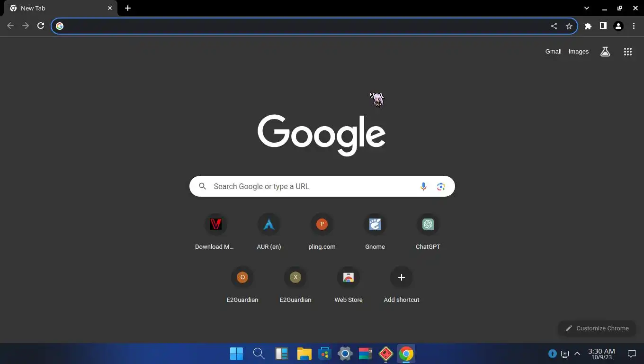644x364 pixels.
Task: Open the tab search dropdown chevron
Action: click(587, 8)
